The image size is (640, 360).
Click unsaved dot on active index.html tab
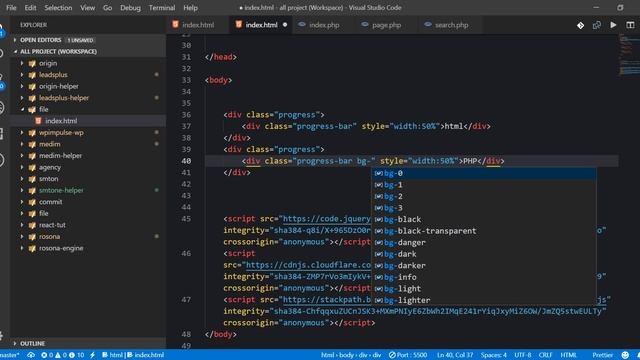[x=285, y=25]
